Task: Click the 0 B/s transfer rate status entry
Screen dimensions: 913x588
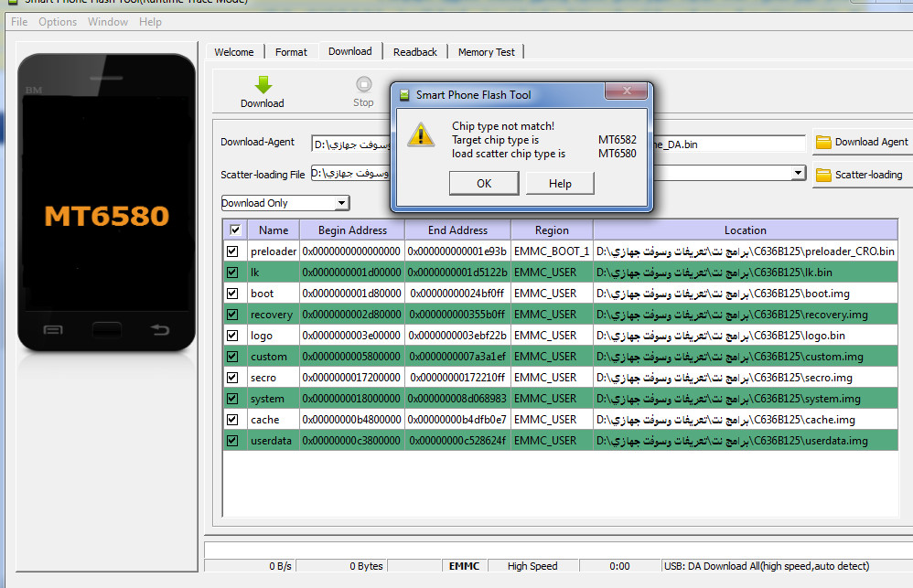Action: 250,566
